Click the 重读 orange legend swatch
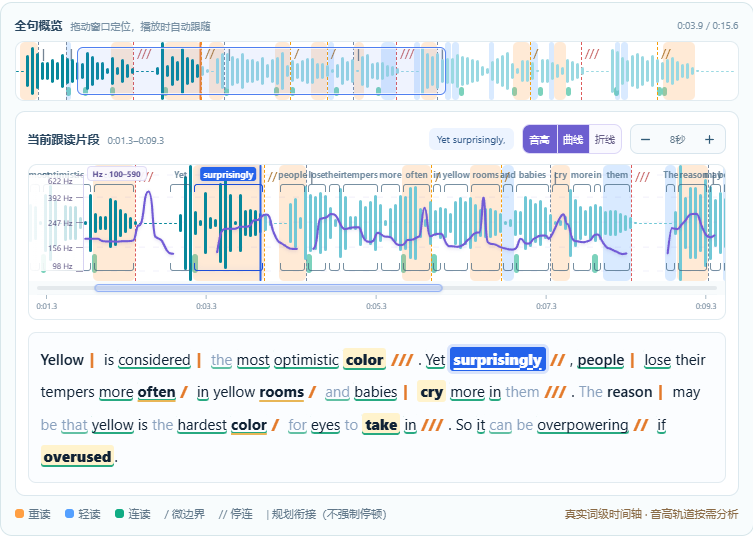The width and height of the screenshot is (753, 539). pyautogui.click(x=19, y=514)
